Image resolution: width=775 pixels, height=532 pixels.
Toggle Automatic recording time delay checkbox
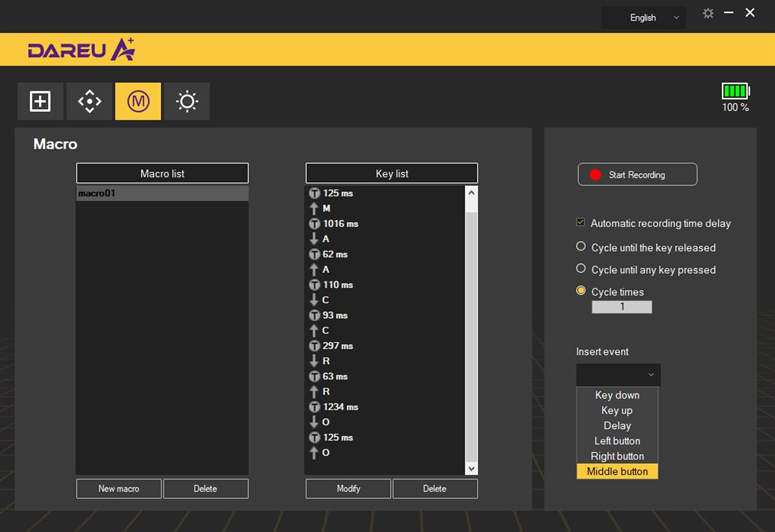click(580, 222)
